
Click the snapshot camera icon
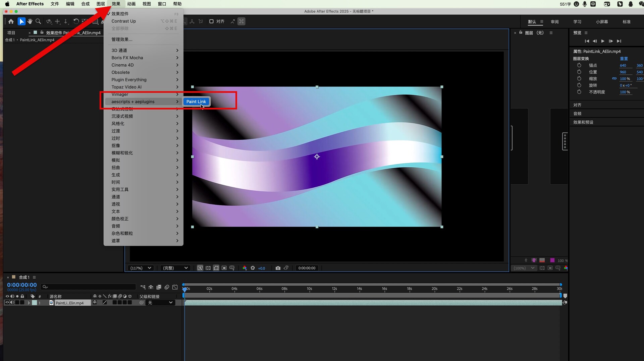point(278,268)
